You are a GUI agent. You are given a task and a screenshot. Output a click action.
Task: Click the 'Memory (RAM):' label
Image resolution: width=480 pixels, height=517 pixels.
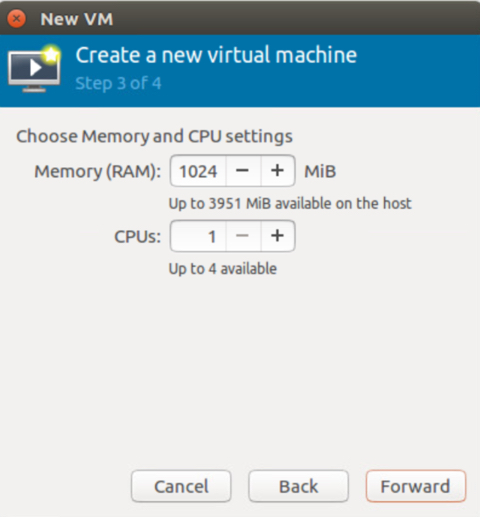pos(98,172)
